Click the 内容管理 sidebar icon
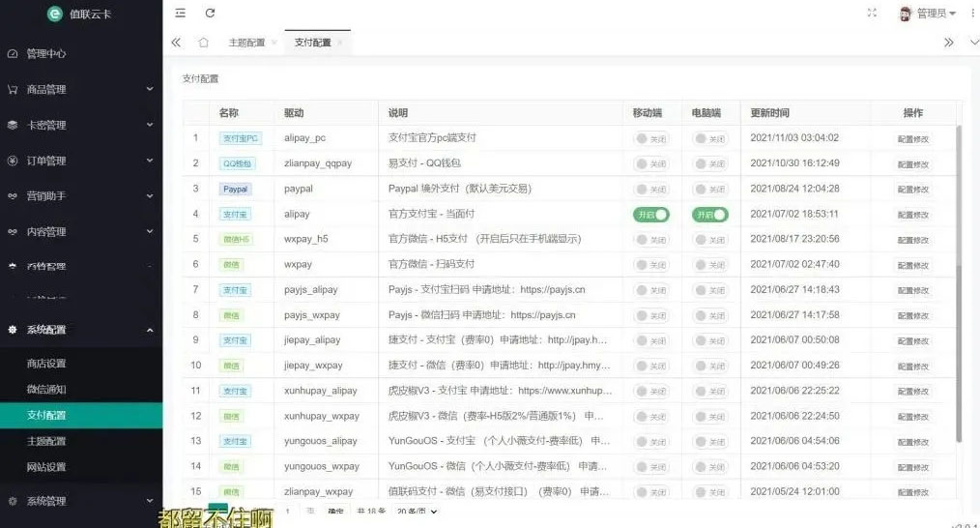This screenshot has width=980, height=528. pyautogui.click(x=13, y=232)
